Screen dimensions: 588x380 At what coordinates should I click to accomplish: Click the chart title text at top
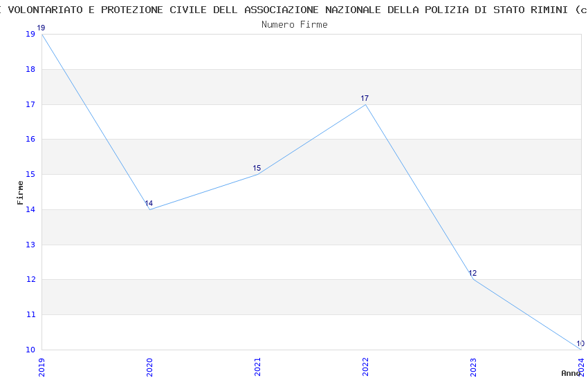(294, 10)
